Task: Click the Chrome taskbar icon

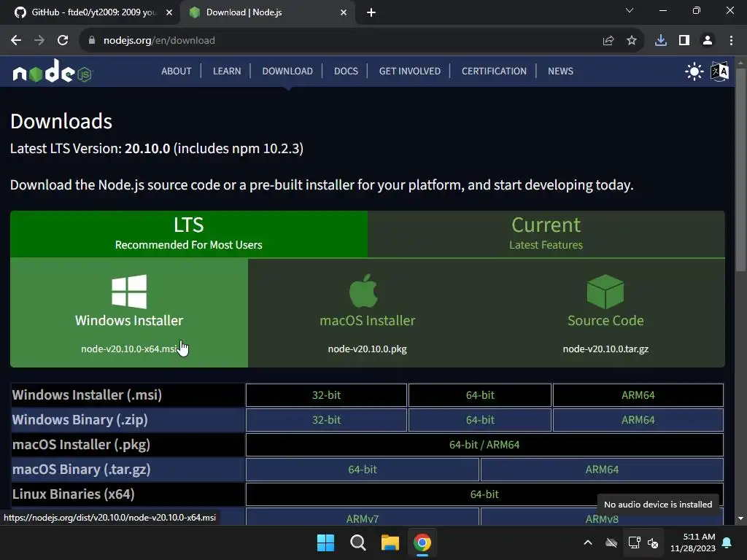Action: pyautogui.click(x=422, y=542)
